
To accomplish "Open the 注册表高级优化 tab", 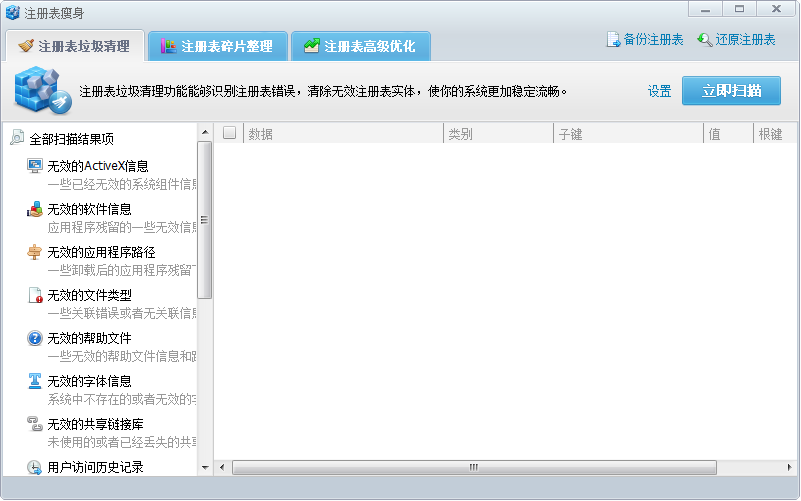I will pyautogui.click(x=360, y=46).
